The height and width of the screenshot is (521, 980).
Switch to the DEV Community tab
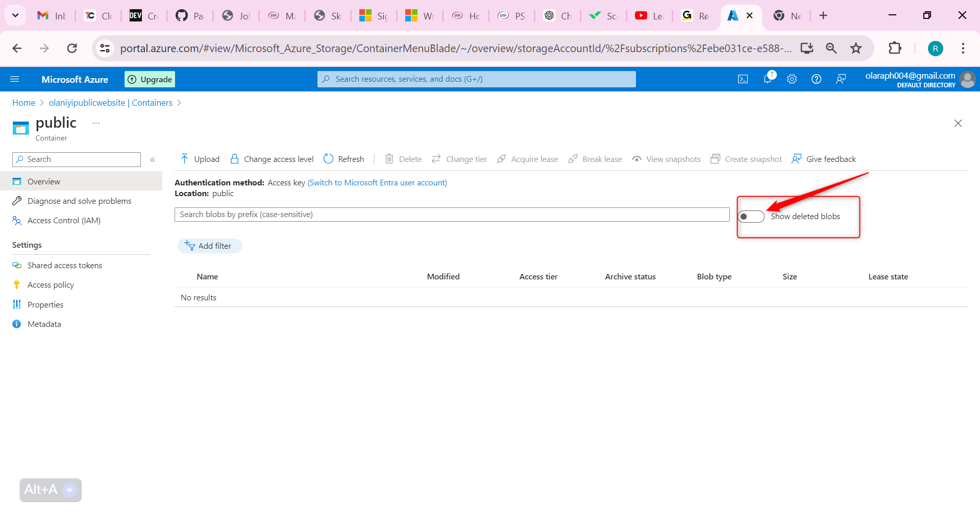144,16
